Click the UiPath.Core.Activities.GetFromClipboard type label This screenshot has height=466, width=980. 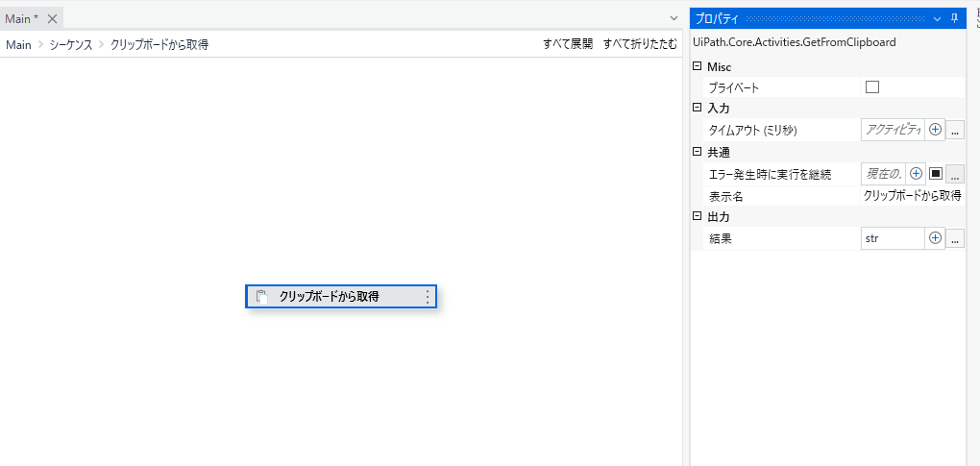tap(795, 42)
